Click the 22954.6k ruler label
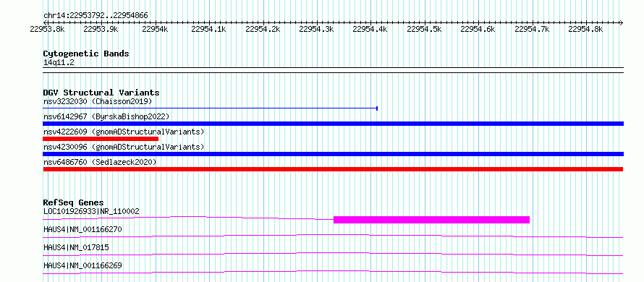 pos(478,30)
